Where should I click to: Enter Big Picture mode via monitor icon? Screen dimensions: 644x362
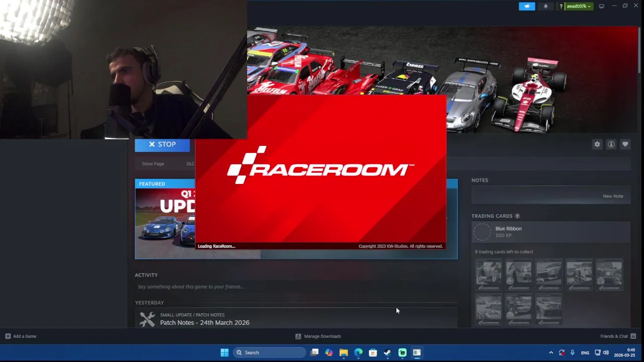[601, 6]
